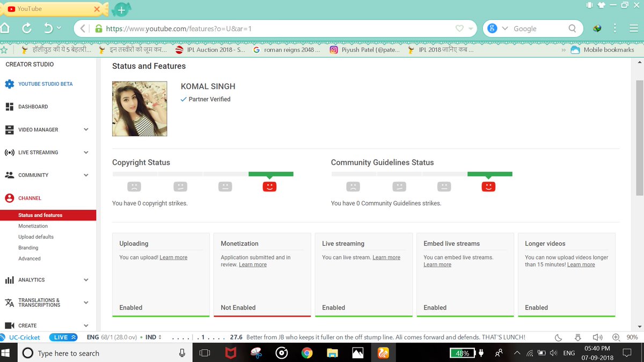The height and width of the screenshot is (362, 644).
Task: Expand Translations & Transcriptions section
Action: [86, 302]
